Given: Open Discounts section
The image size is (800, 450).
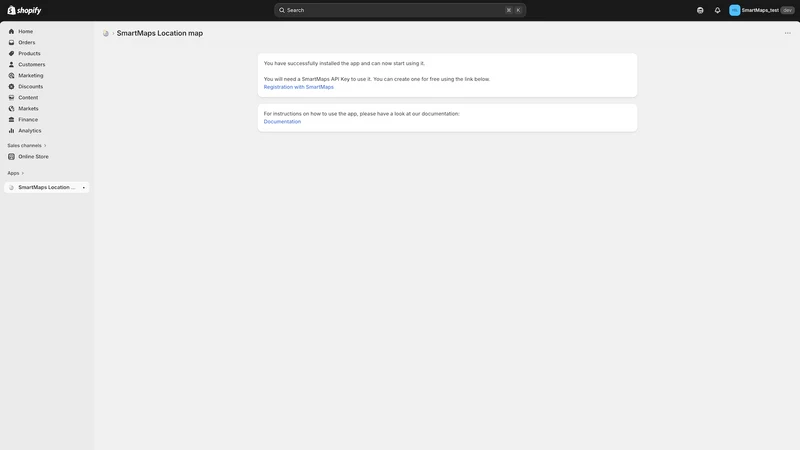Looking at the screenshot, I should click(x=31, y=87).
